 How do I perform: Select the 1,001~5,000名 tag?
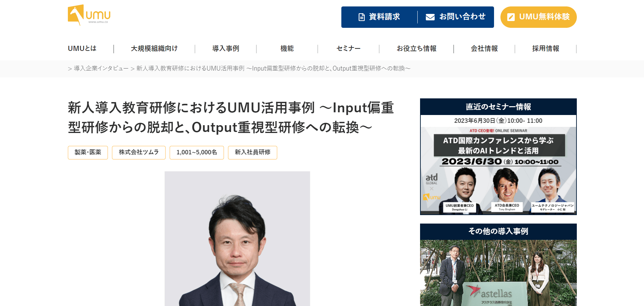click(x=197, y=152)
